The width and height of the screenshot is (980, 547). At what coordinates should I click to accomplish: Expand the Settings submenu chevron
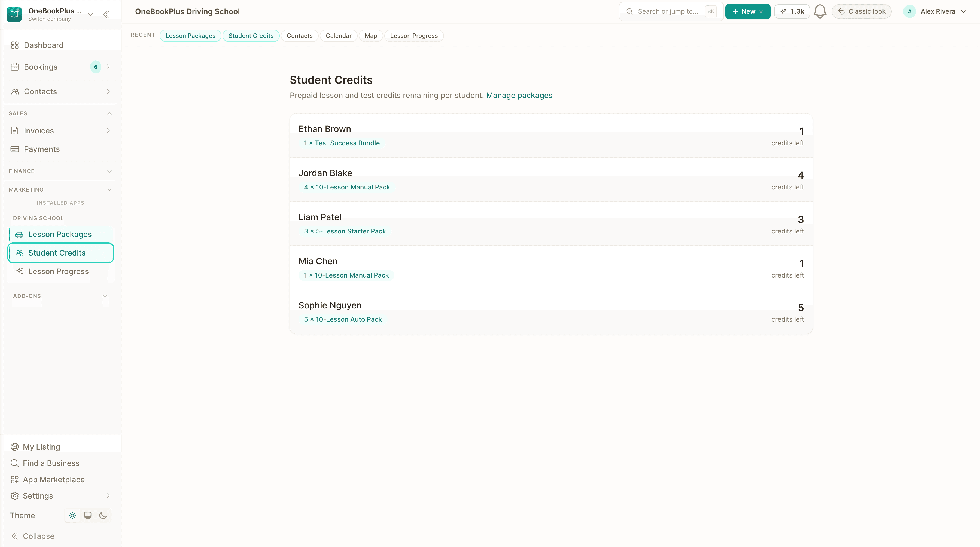(x=108, y=496)
